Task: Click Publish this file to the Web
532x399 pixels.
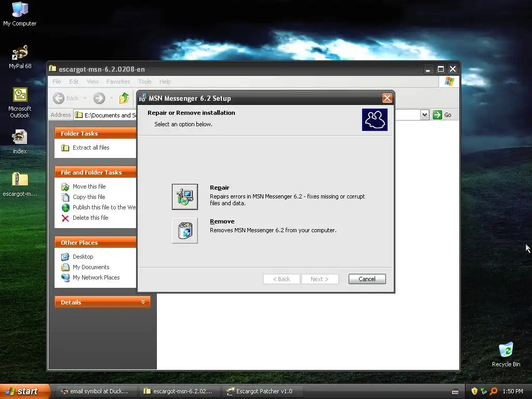Action: click(x=104, y=207)
